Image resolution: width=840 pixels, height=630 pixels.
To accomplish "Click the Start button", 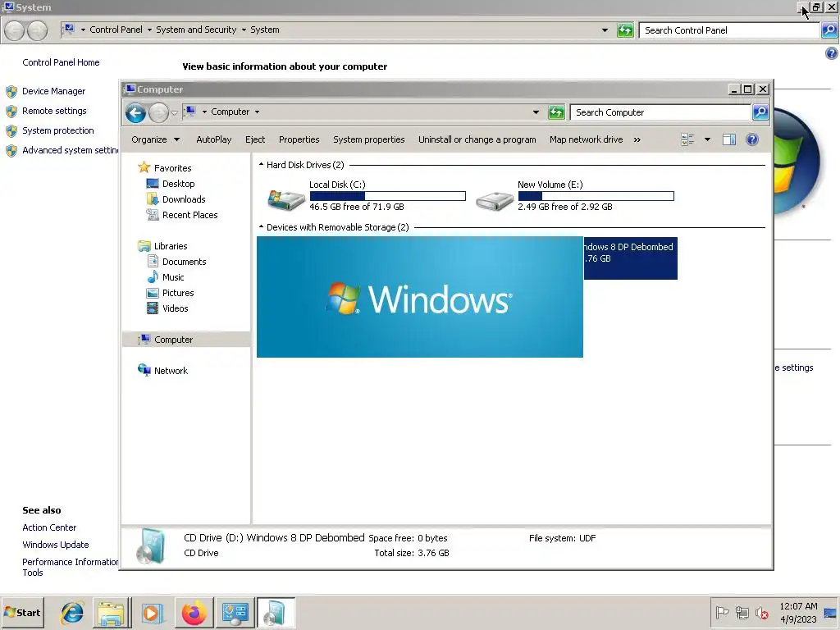I will point(22,612).
